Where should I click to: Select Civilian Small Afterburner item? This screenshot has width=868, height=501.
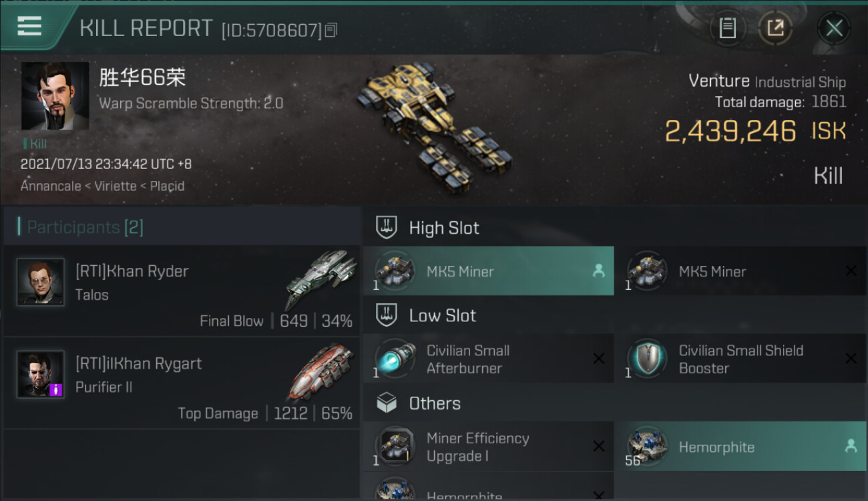(x=489, y=359)
